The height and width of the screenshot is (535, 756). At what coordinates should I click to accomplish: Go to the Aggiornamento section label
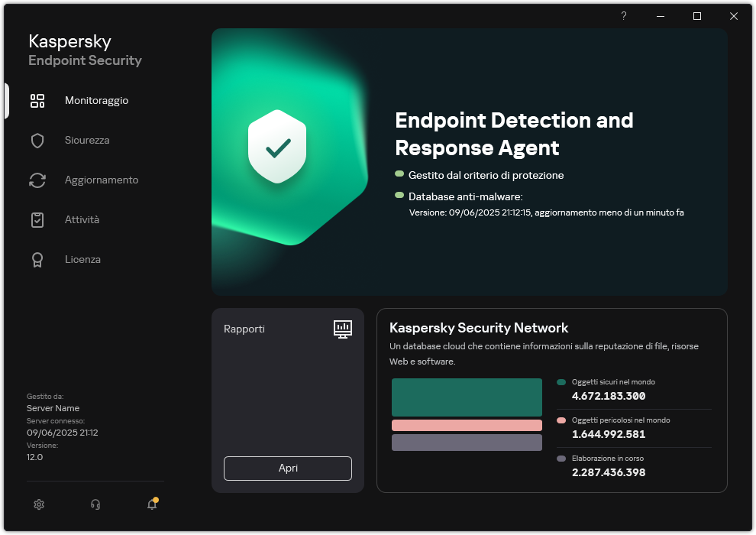click(x=102, y=180)
